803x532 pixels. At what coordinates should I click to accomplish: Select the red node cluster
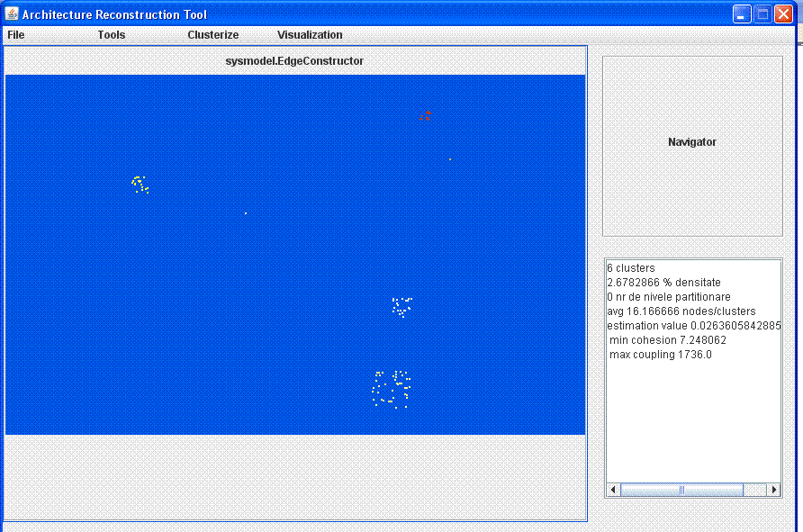tap(426, 115)
